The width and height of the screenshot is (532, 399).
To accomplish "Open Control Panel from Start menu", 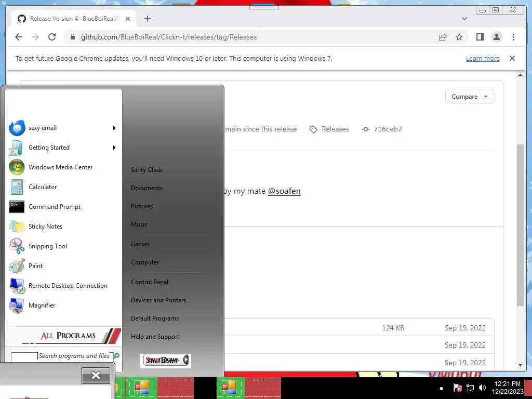I will point(150,282).
